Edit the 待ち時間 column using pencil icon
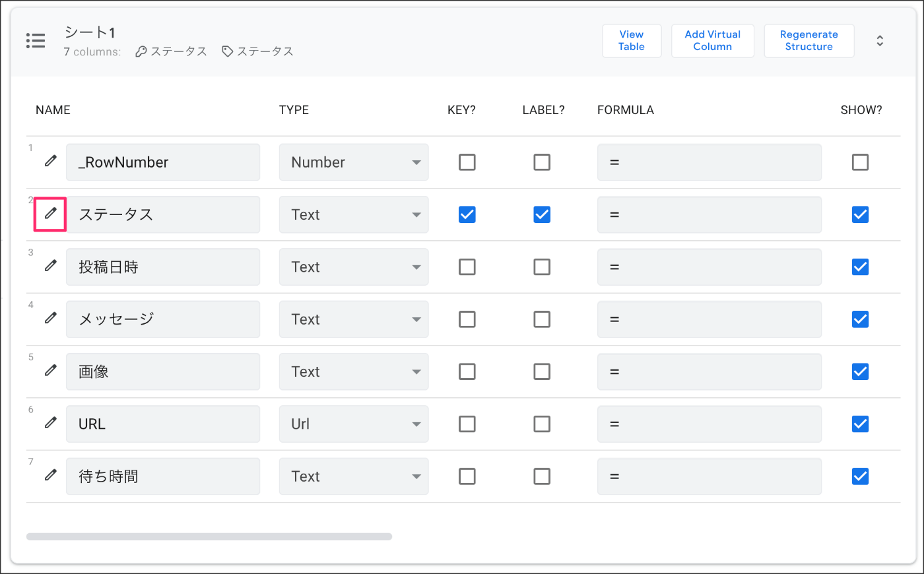This screenshot has width=924, height=574. 51,475
